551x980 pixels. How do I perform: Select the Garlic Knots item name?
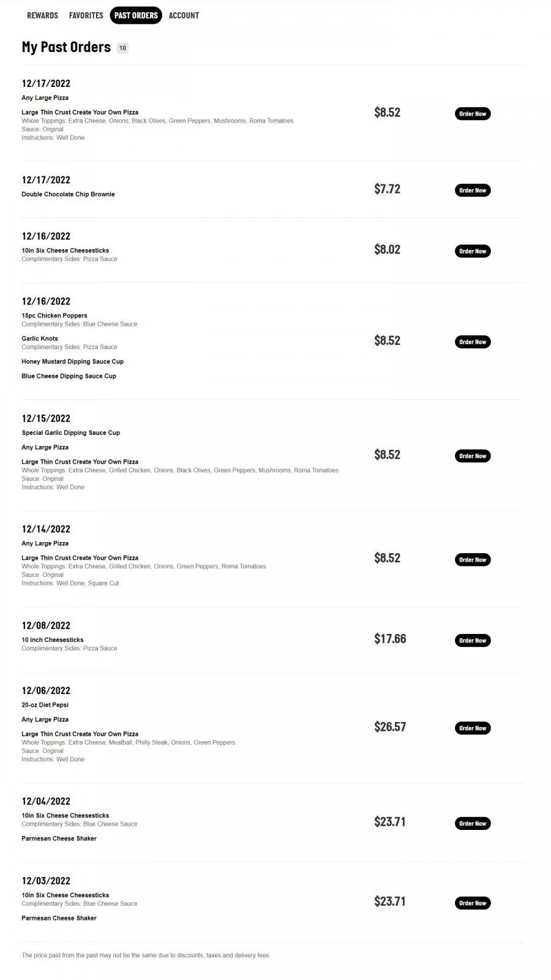click(40, 339)
